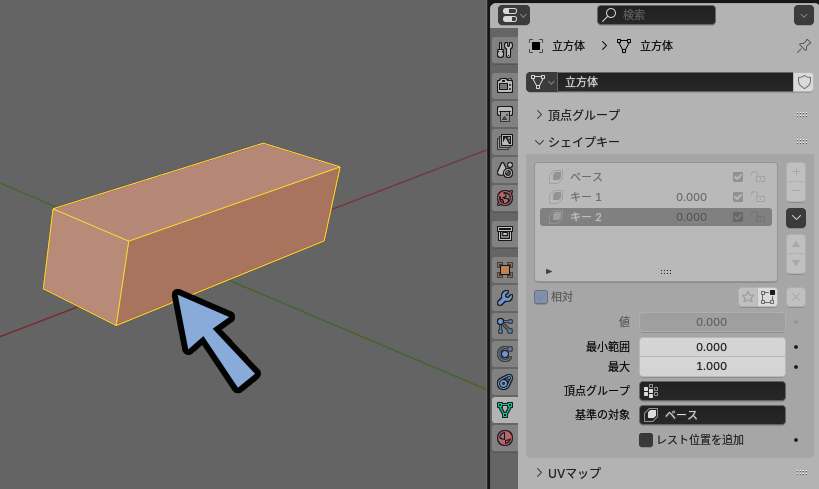Click the キー 1 value 0.000
Image resolution: width=819 pixels, height=489 pixels.
click(691, 197)
